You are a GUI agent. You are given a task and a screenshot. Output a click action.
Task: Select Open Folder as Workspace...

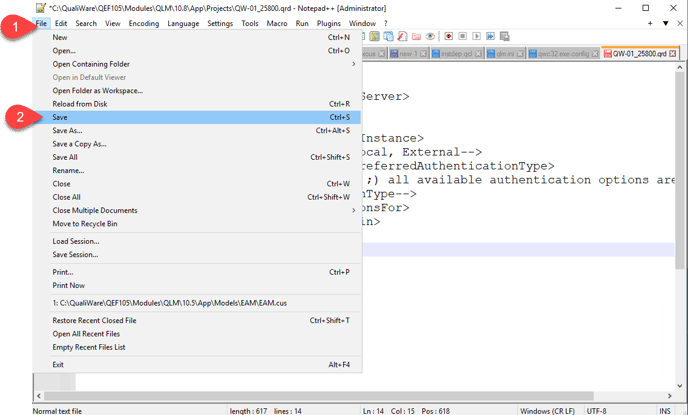pyautogui.click(x=197, y=91)
